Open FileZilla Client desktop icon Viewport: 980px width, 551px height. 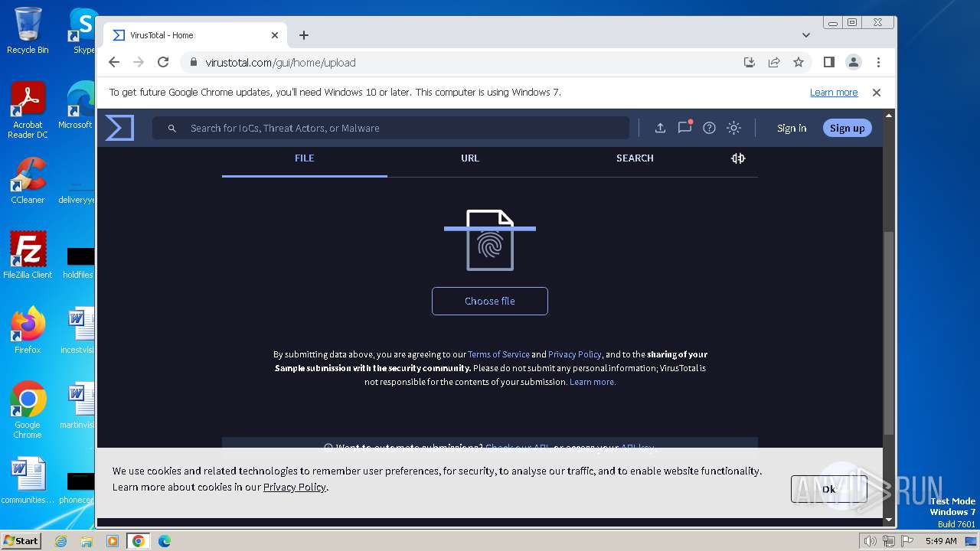28,255
